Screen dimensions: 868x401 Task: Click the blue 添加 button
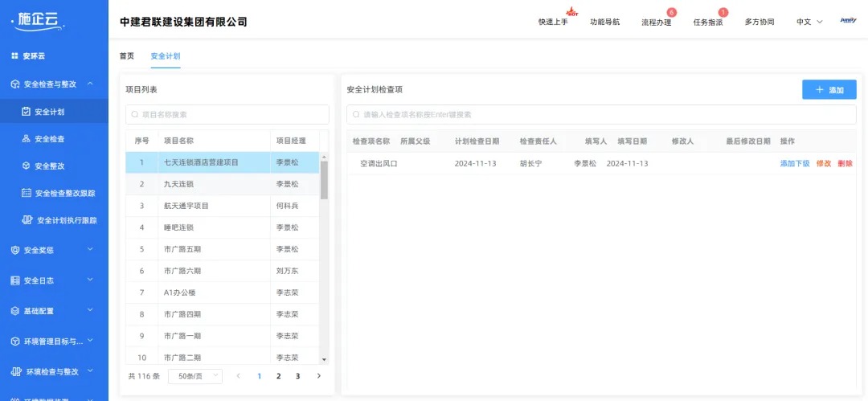pyautogui.click(x=829, y=90)
